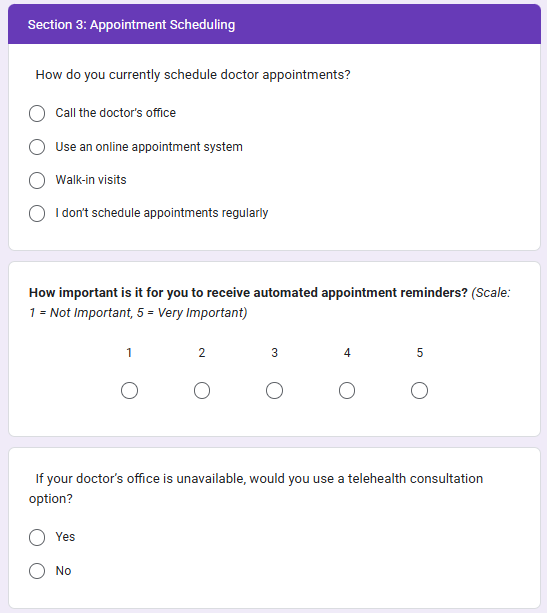Click the "How do you currently schedule" question text
547x613 pixels.
point(193,75)
